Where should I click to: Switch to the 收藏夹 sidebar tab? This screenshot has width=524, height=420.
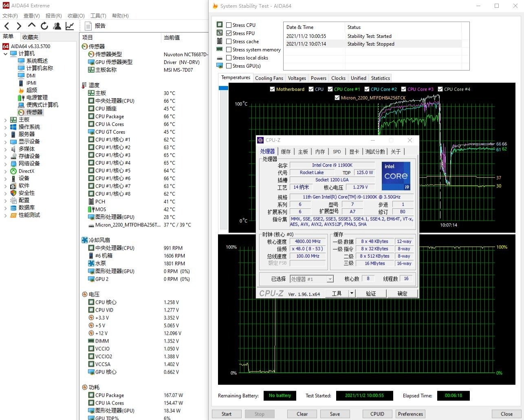click(30, 37)
